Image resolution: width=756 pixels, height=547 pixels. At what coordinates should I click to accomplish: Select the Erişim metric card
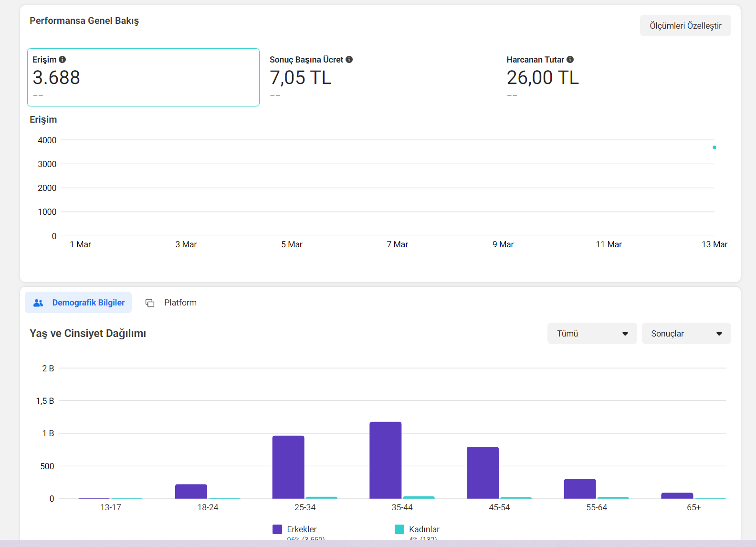pyautogui.click(x=143, y=77)
